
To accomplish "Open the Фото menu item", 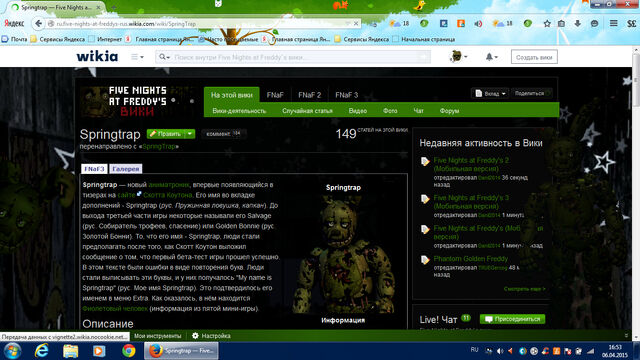I will click(x=390, y=111).
